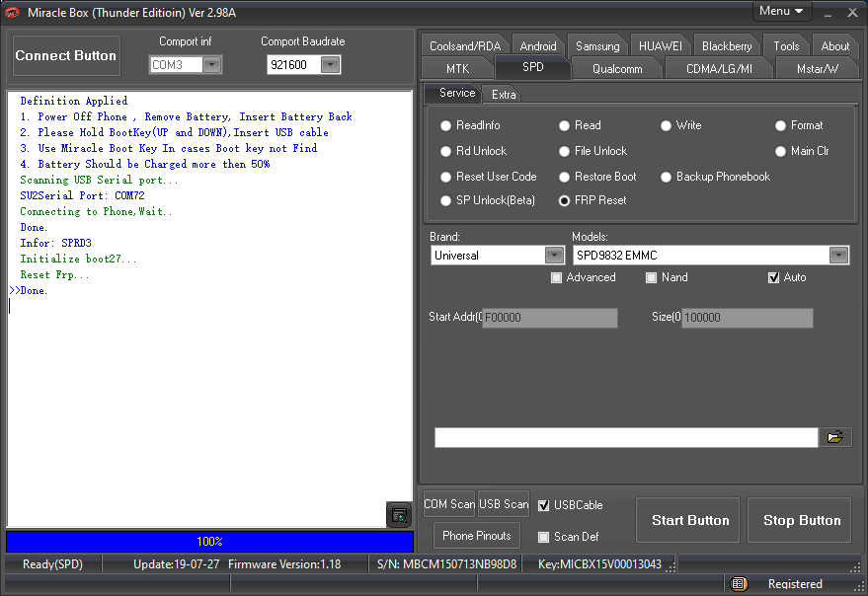Click 'Definition Applied' log line
The image size is (868, 596).
[74, 101]
